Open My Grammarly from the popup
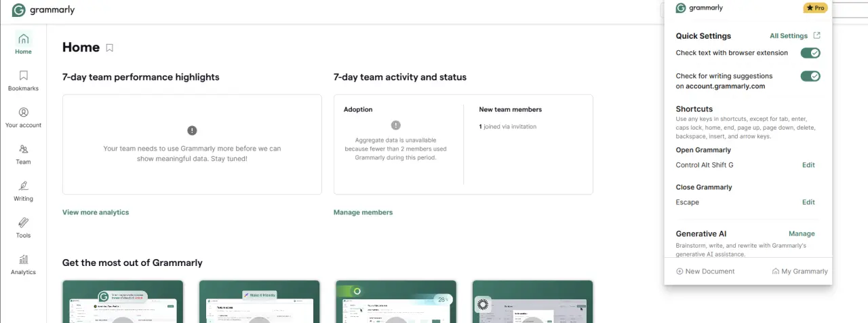 [800, 271]
